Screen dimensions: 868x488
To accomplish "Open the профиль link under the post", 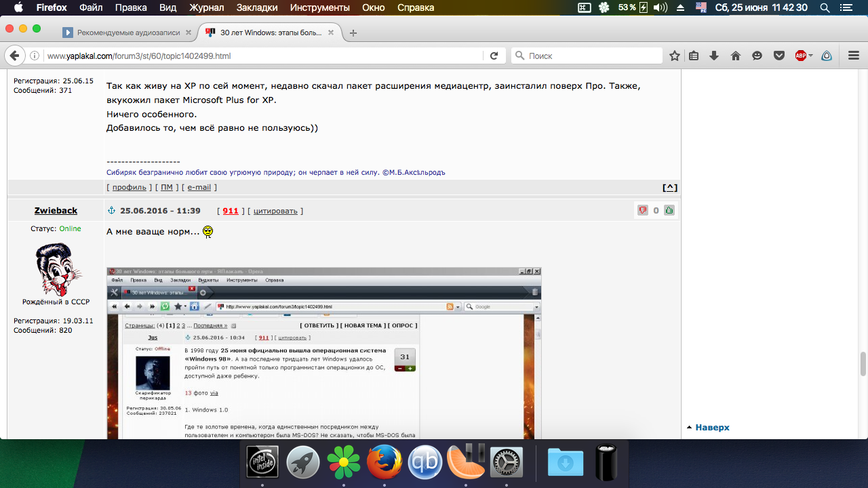I will (x=129, y=187).
